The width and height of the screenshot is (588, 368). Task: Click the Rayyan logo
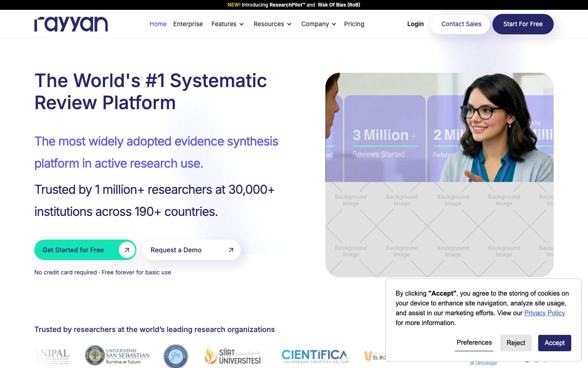(71, 24)
